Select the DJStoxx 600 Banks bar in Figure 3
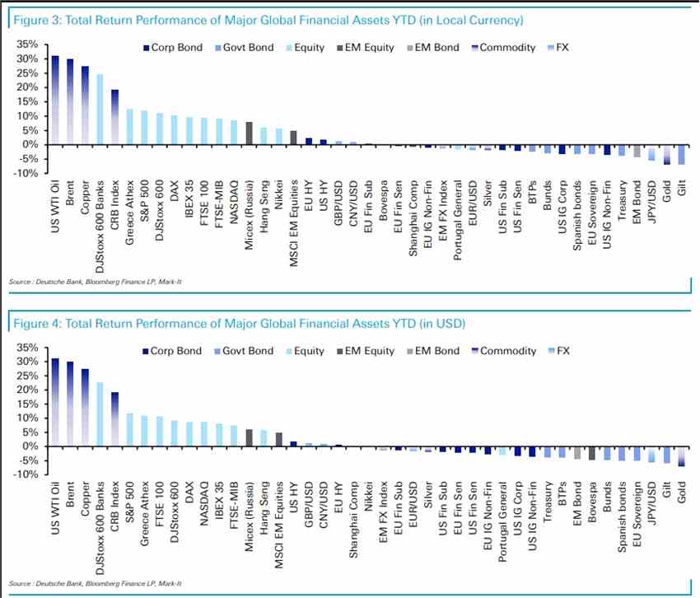This screenshot has height=598, width=700. click(100, 110)
